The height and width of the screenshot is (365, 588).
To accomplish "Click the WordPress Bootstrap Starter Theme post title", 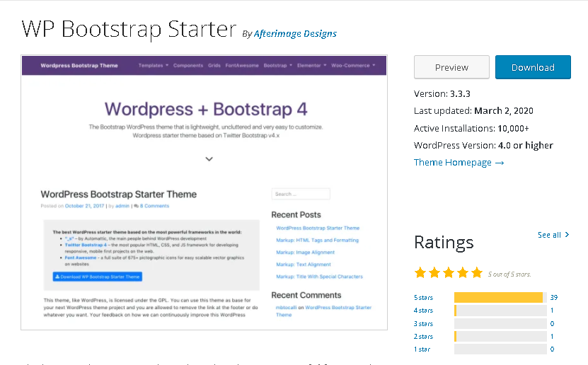I will [x=118, y=195].
